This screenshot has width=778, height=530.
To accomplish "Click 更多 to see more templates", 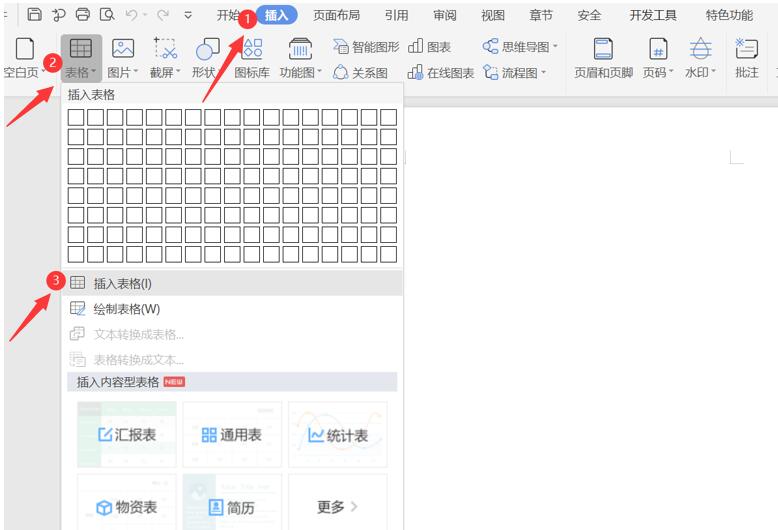I will click(x=337, y=502).
